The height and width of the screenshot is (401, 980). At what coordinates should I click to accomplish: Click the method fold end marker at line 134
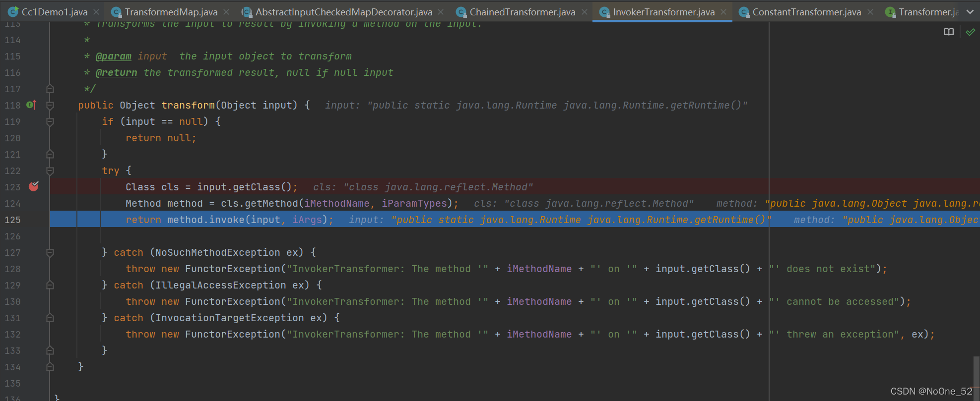click(x=50, y=367)
